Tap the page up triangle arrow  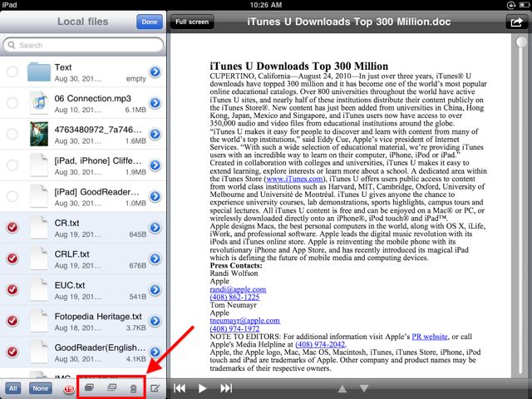342,388
